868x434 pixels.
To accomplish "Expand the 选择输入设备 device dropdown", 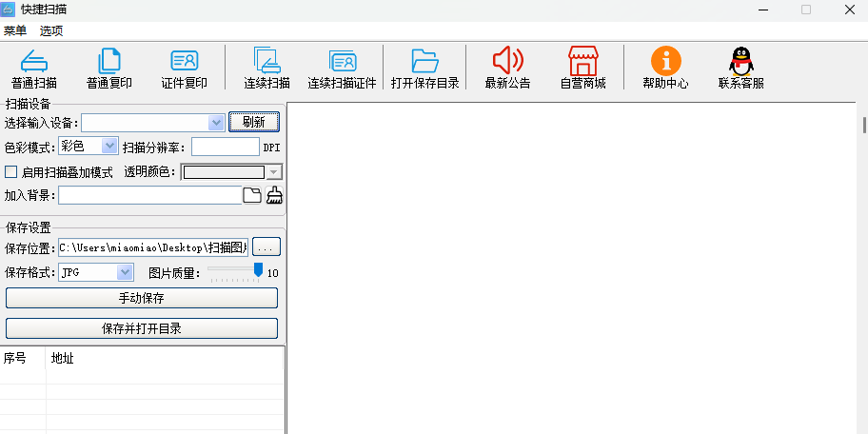I will click(x=215, y=123).
